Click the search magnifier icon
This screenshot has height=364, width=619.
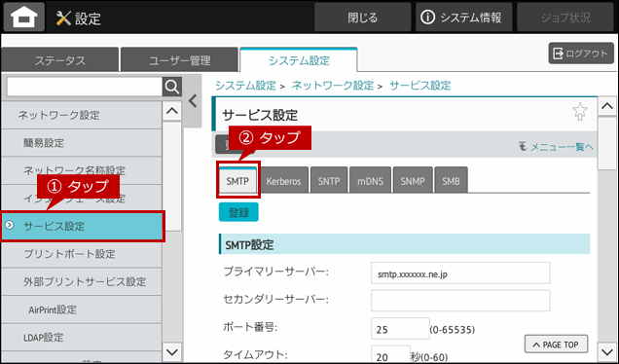click(x=172, y=87)
